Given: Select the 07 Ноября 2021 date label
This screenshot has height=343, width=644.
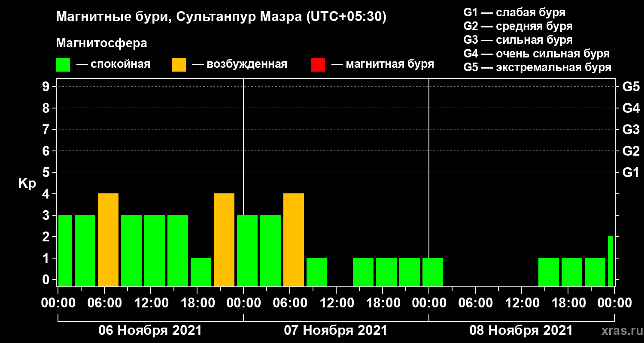Looking at the screenshot, I should point(335,331).
